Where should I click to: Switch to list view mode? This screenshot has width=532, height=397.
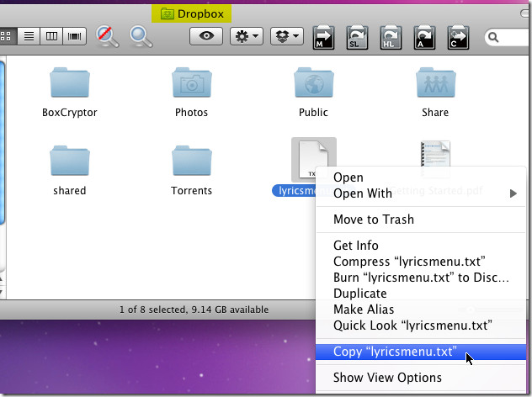click(x=30, y=36)
